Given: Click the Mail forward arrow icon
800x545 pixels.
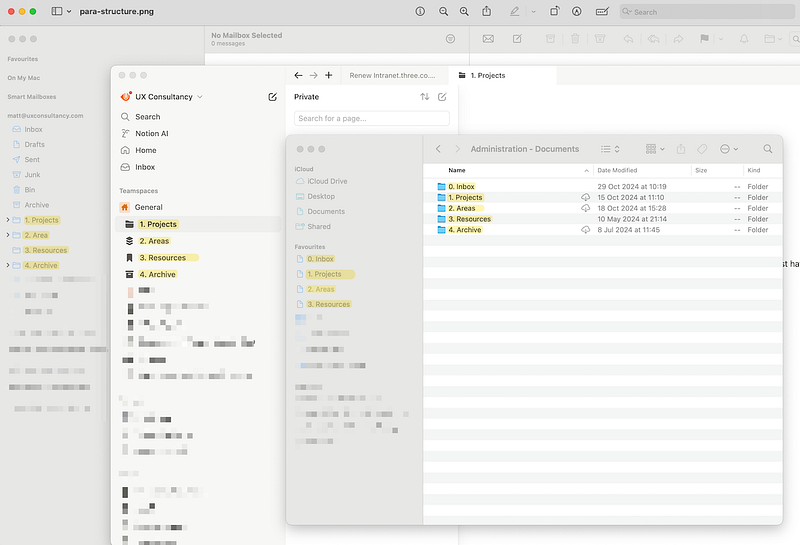Looking at the screenshot, I should (x=678, y=39).
